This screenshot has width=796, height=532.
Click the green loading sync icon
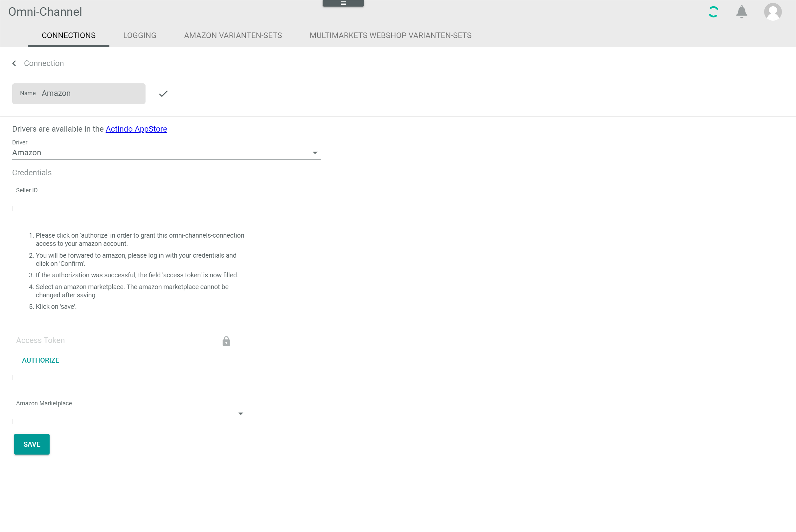pos(713,12)
